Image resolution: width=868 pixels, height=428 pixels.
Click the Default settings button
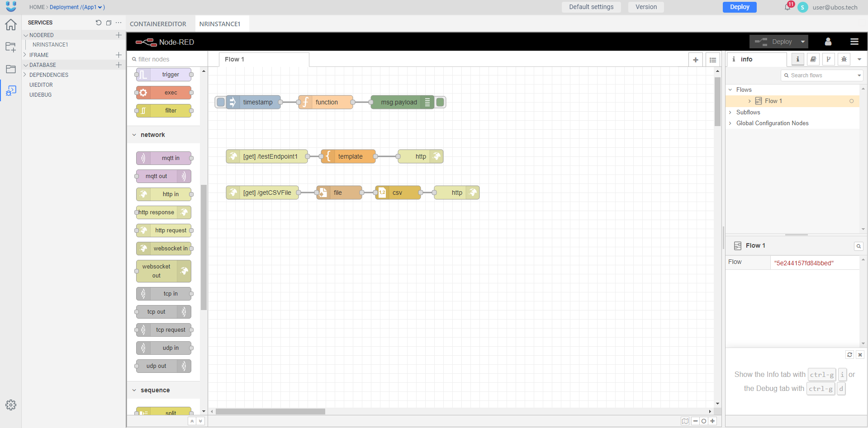click(x=591, y=7)
